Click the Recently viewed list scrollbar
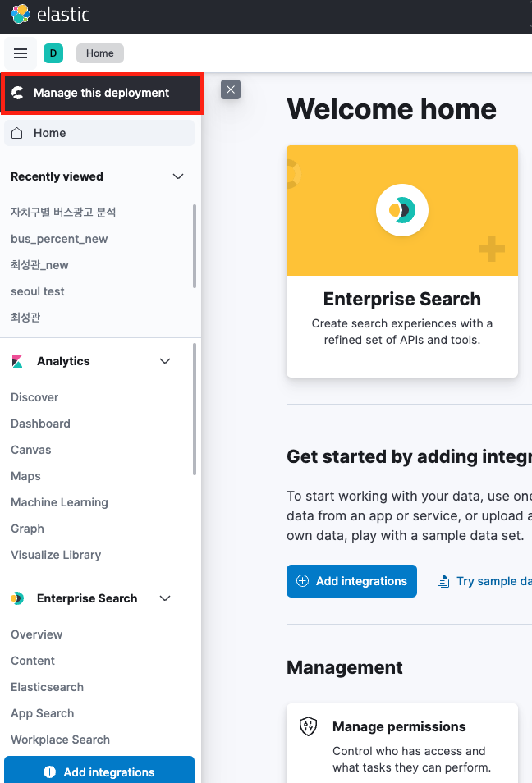This screenshot has height=783, width=532. tap(195, 245)
